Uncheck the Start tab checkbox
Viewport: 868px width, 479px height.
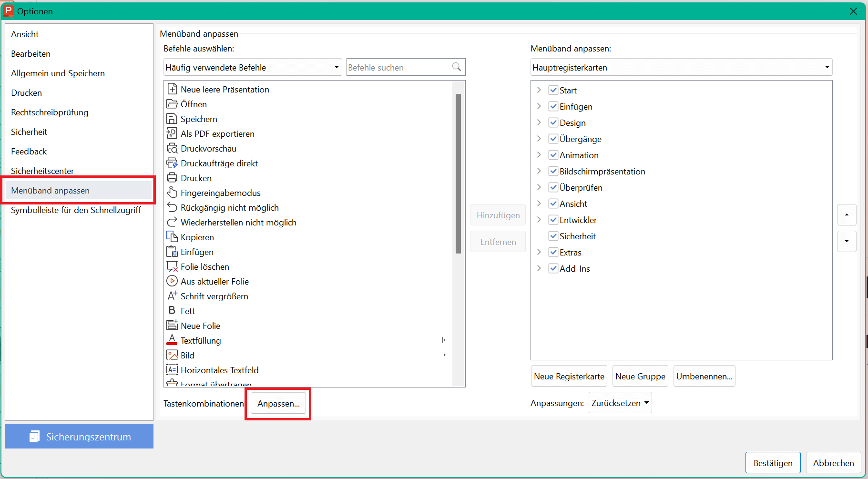pyautogui.click(x=553, y=91)
